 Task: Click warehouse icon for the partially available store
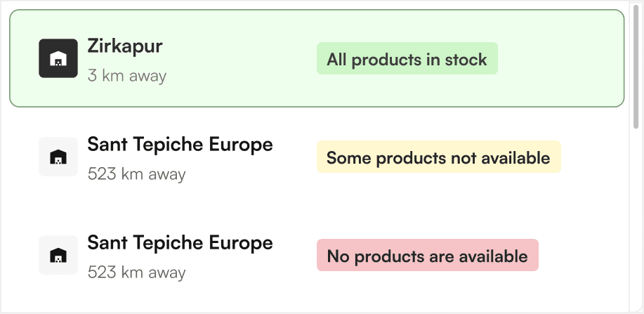58,157
